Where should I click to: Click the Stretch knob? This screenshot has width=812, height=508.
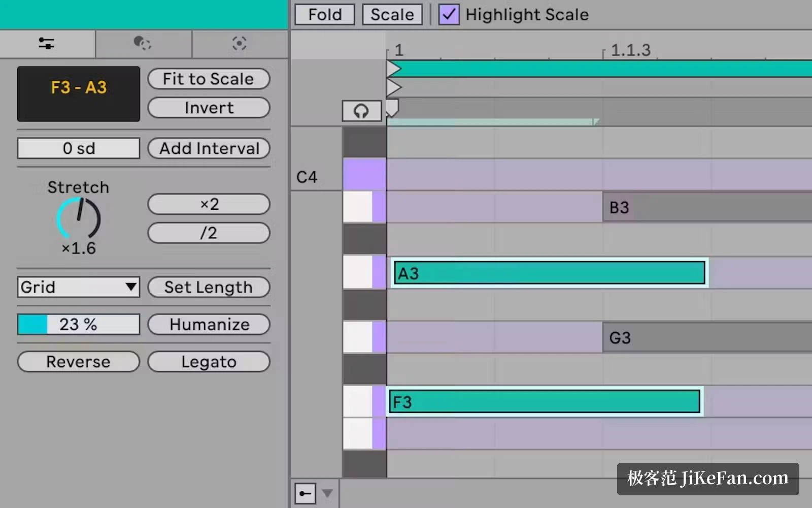point(79,218)
